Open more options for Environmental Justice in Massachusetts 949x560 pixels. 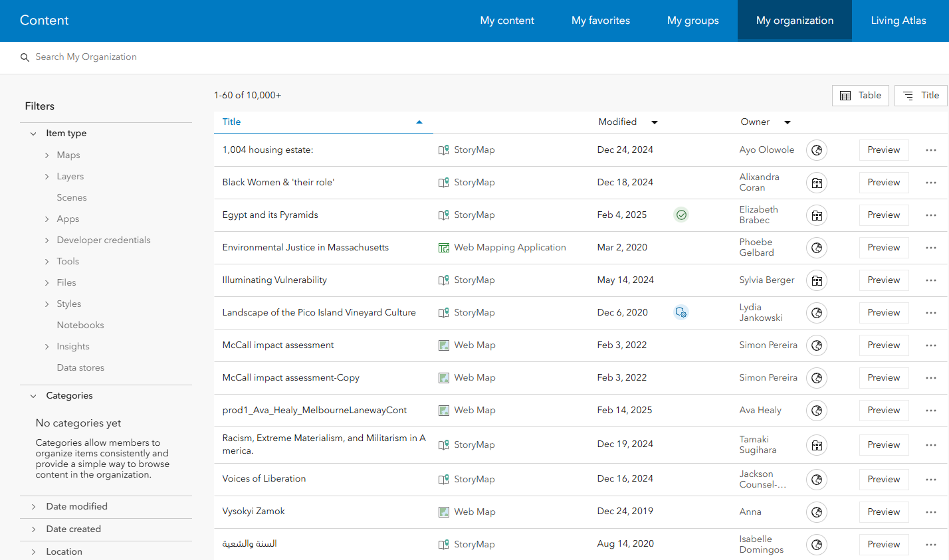tap(931, 248)
